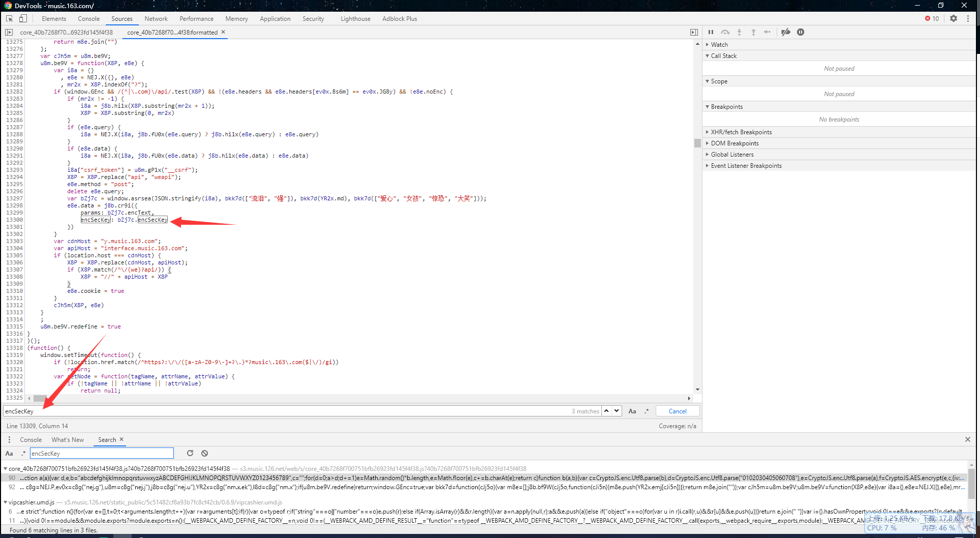Open the drawer more tools menu
The width and height of the screenshot is (980, 538).
9,439
